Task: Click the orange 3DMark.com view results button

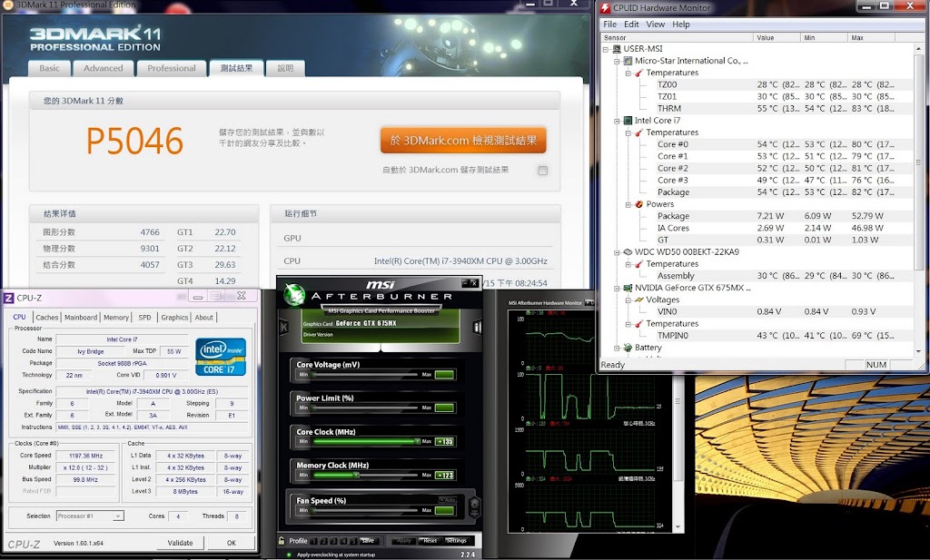Action: [x=463, y=141]
